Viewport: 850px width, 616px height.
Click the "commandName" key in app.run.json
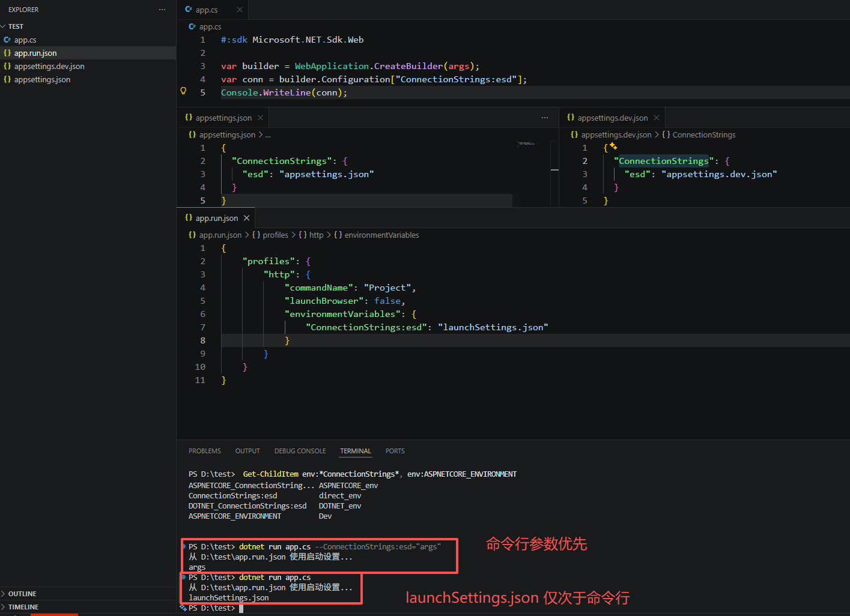pos(319,288)
